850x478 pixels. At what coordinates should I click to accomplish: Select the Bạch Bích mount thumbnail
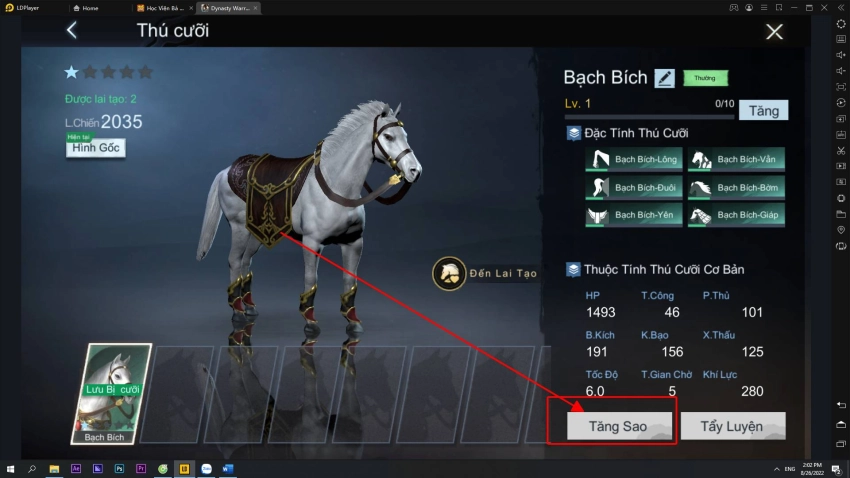111,394
